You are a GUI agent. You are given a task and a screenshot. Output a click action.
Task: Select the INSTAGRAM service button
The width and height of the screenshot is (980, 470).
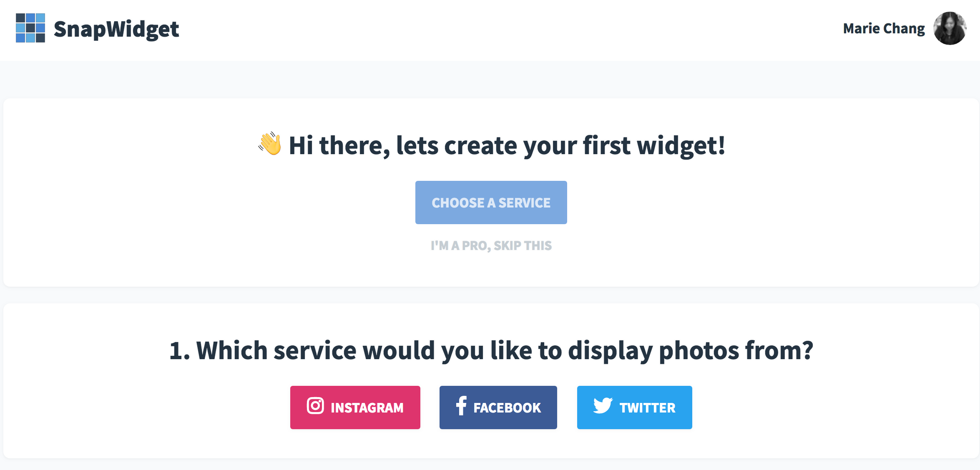tap(355, 407)
